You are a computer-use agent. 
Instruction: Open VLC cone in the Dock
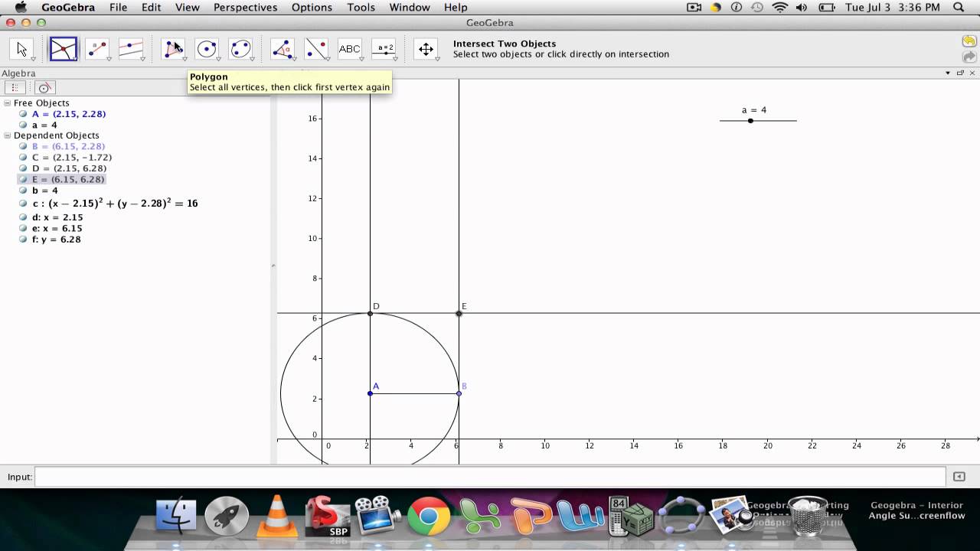click(x=277, y=514)
